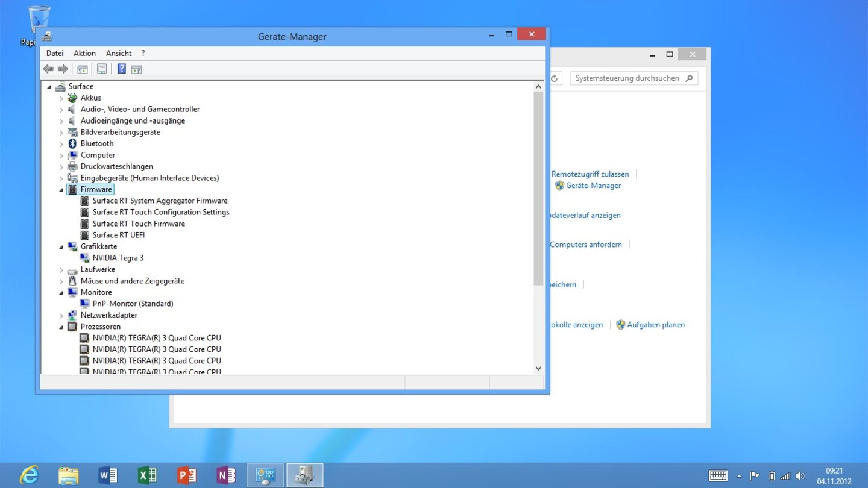The height and width of the screenshot is (488, 868).
Task: Expand Eingabegeräte (Human Interface Devices)
Action: (x=61, y=178)
